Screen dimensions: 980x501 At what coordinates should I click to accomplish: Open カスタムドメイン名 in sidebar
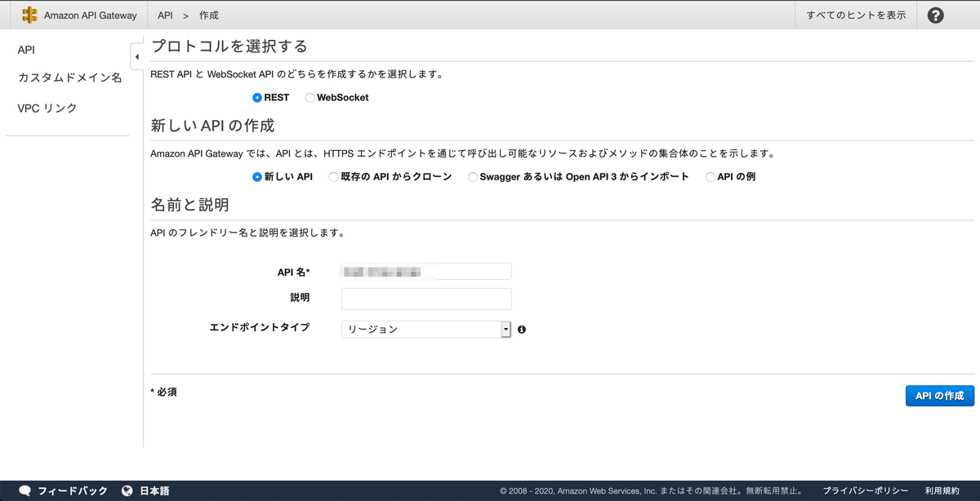click(69, 78)
